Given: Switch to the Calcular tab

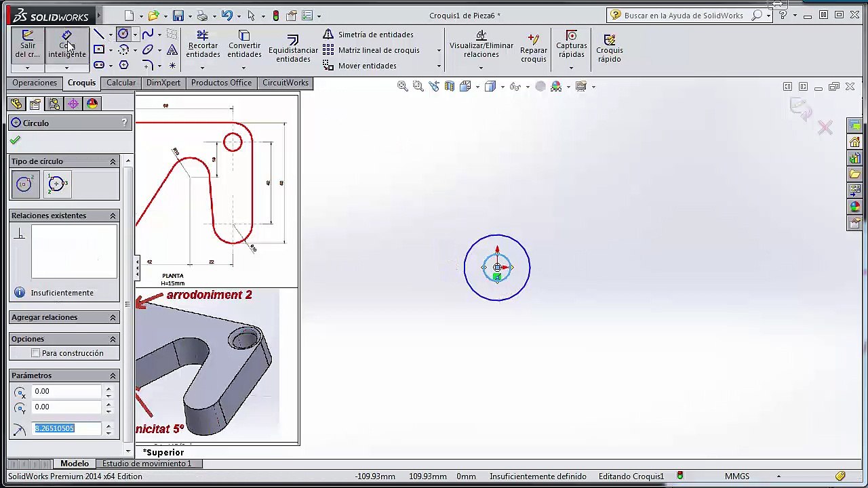Looking at the screenshot, I should click(121, 83).
